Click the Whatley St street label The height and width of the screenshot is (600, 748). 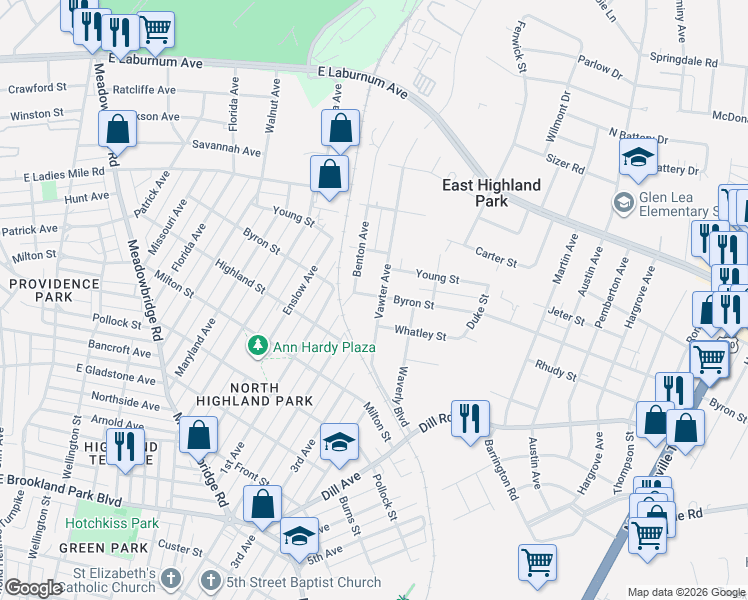tap(420, 332)
